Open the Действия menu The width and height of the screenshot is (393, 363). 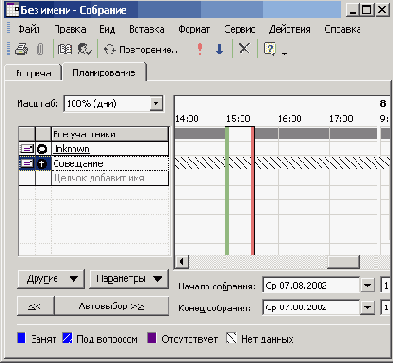(x=289, y=29)
